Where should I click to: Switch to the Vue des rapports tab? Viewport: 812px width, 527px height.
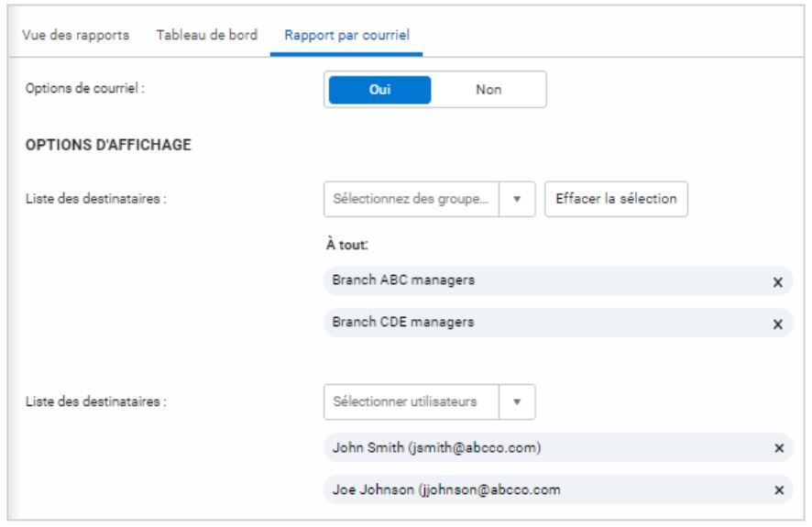click(x=74, y=35)
